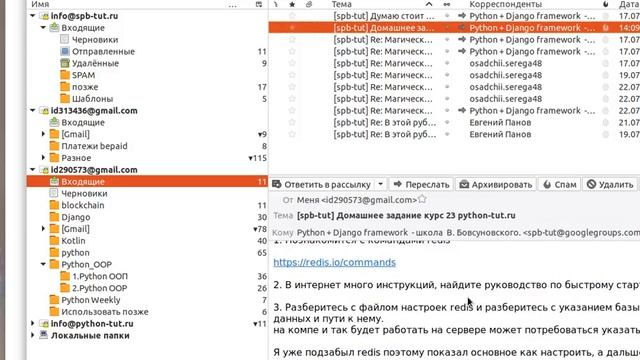Open the Удалённые trash folder
Image resolution: width=640 pixels, height=360 pixels.
[95, 63]
